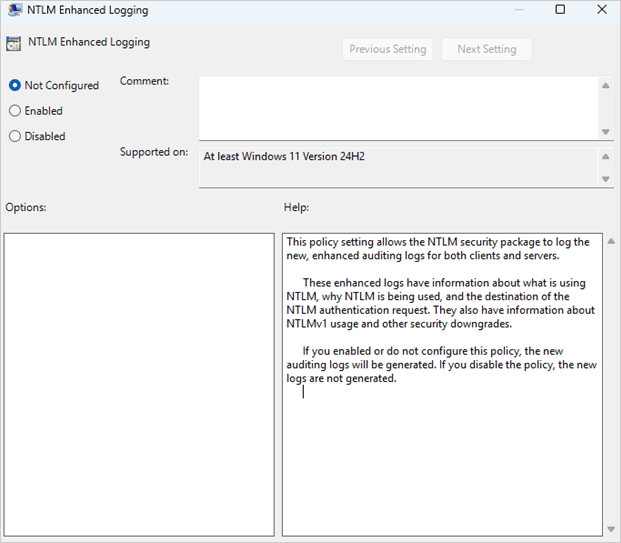
Task: Close the NTLM Enhanced Logging window
Action: click(x=602, y=10)
